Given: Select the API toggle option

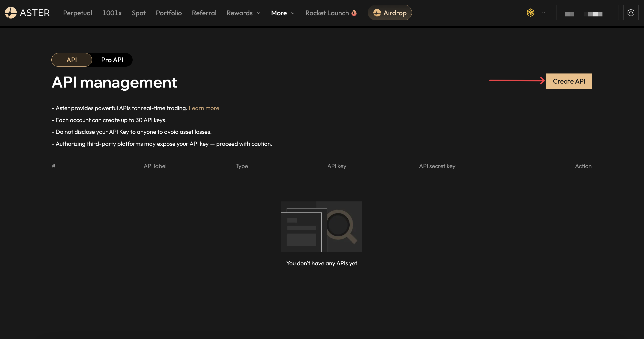Looking at the screenshot, I should pyautogui.click(x=72, y=60).
